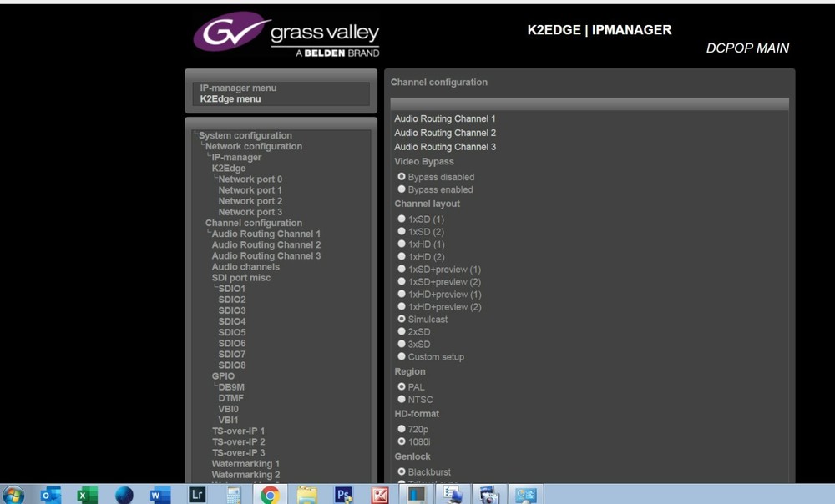Click Network port 0 in the navigation tree

(250, 179)
